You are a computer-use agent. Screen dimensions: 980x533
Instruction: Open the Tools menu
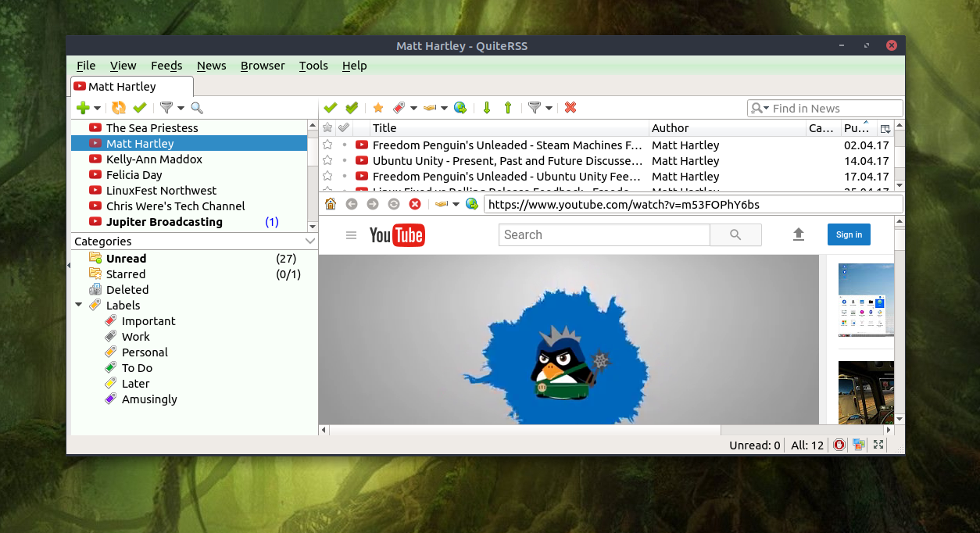tap(313, 66)
